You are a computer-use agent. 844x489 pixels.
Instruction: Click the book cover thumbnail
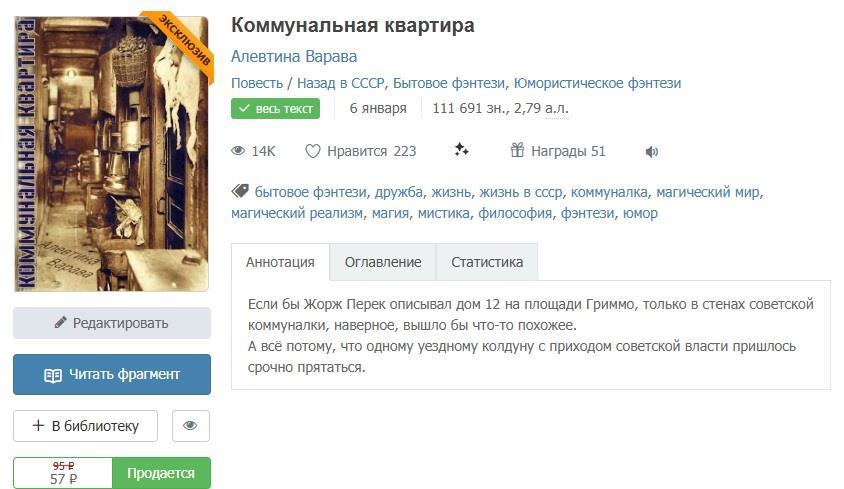pyautogui.click(x=112, y=153)
